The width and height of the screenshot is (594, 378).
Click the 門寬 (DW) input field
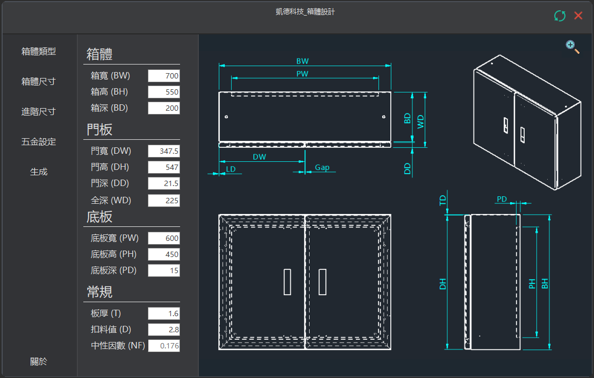pyautogui.click(x=164, y=151)
